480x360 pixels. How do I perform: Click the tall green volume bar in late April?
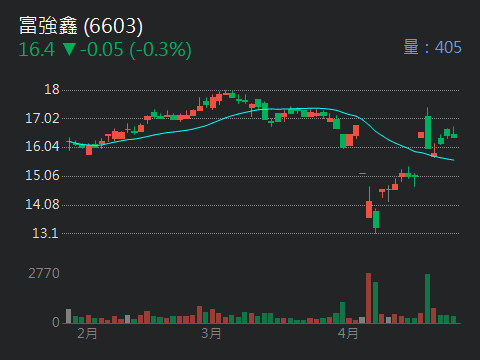[x=427, y=299]
